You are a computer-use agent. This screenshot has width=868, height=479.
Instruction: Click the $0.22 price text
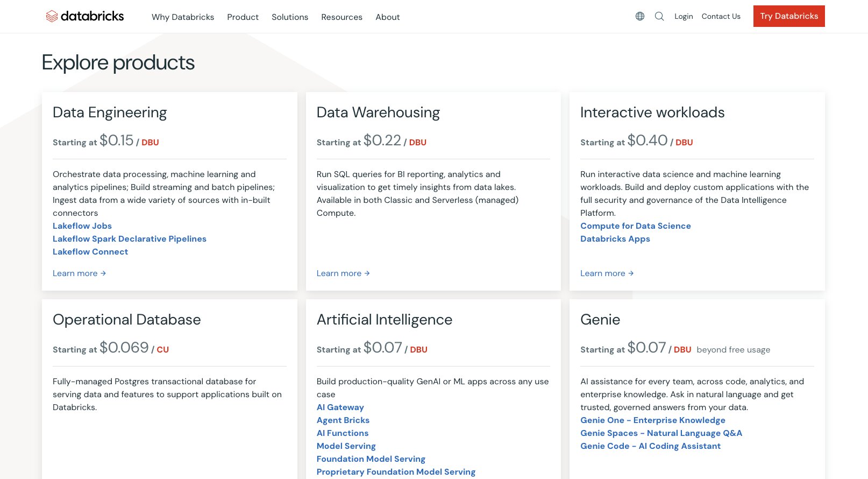tap(382, 140)
